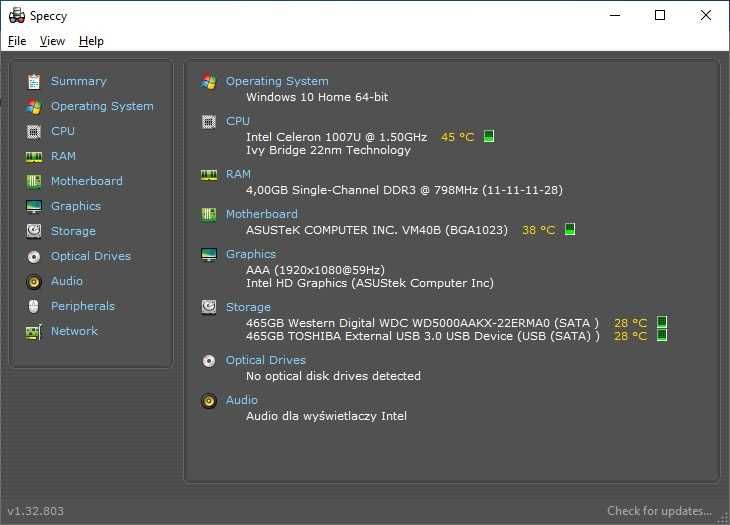Open Graphics heading link in summary
Viewport: 730px width, 525px height.
pos(251,254)
